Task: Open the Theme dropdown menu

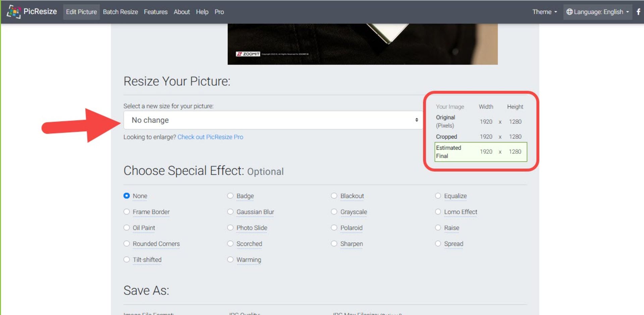Action: (544, 12)
